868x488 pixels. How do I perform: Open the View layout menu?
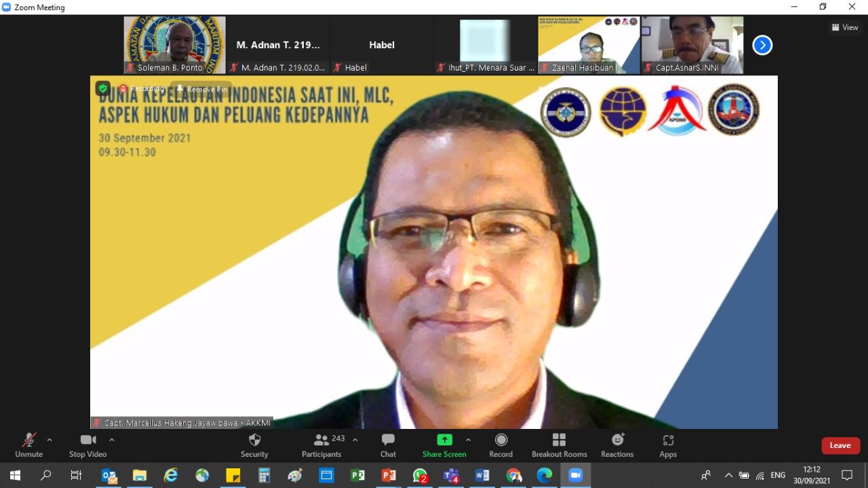click(845, 28)
